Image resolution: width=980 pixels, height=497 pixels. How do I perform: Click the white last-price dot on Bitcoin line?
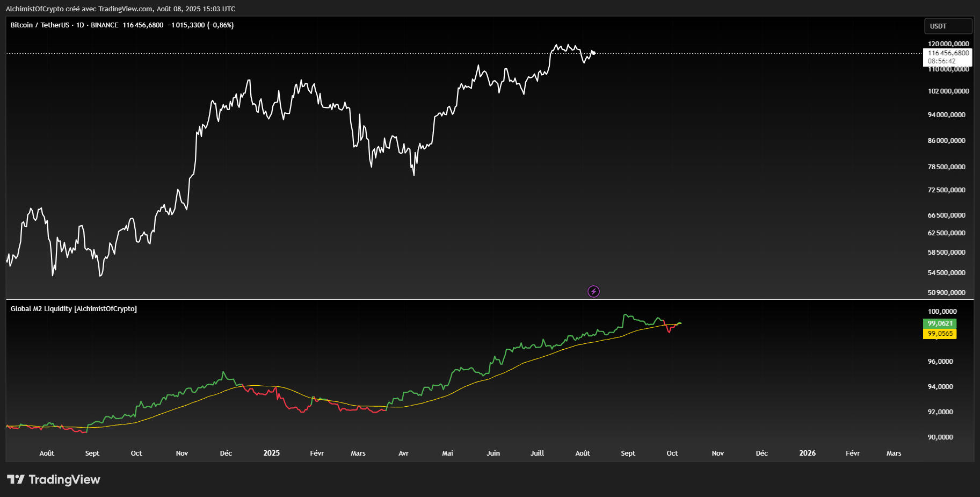pos(593,53)
